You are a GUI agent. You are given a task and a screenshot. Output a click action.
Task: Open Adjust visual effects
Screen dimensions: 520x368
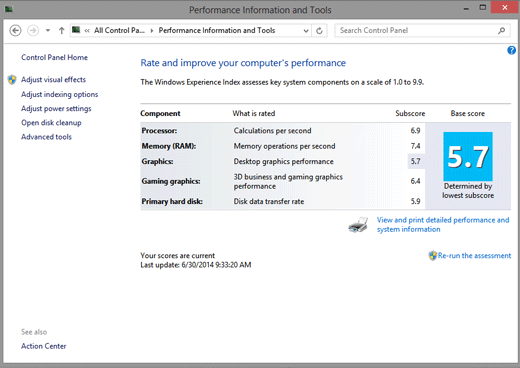53,79
